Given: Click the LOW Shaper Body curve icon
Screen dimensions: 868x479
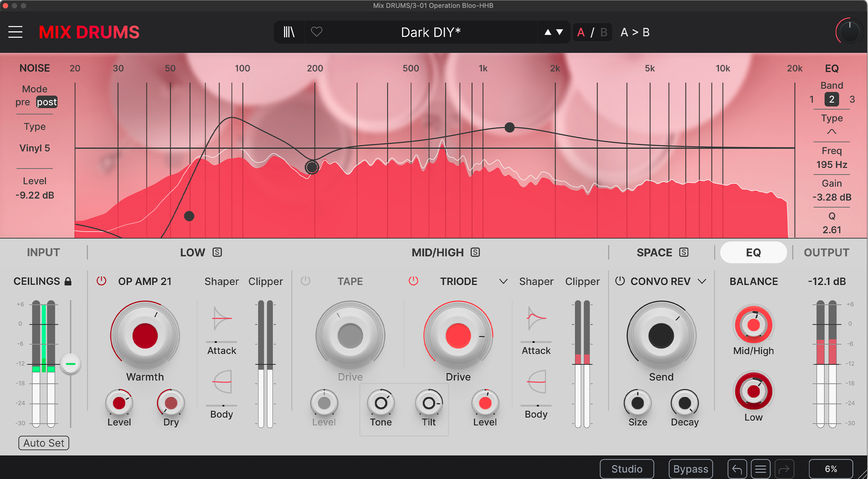Looking at the screenshot, I should coord(221,382).
